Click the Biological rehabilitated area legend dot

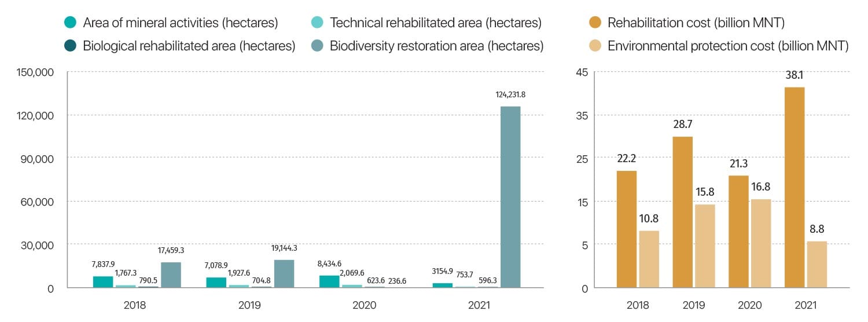pyautogui.click(x=70, y=46)
